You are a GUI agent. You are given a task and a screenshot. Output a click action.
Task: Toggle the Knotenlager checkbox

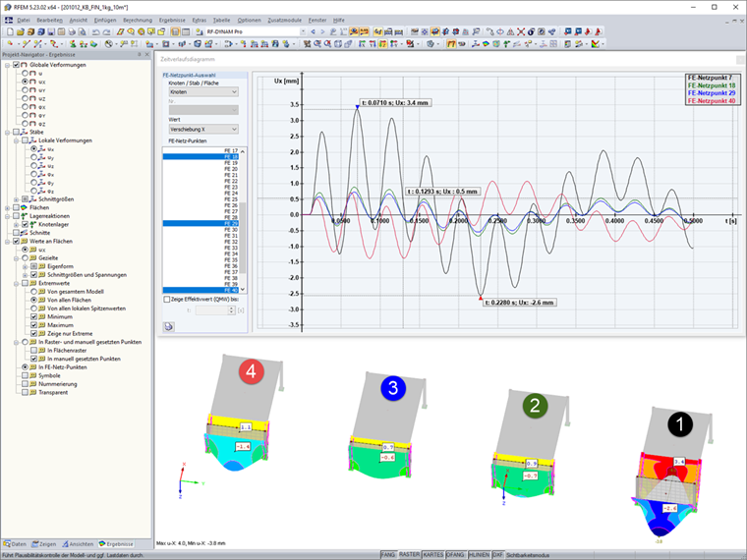point(25,224)
